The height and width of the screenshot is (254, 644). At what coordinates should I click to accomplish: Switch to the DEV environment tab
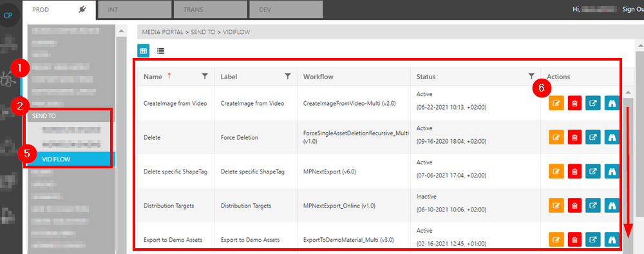285,10
